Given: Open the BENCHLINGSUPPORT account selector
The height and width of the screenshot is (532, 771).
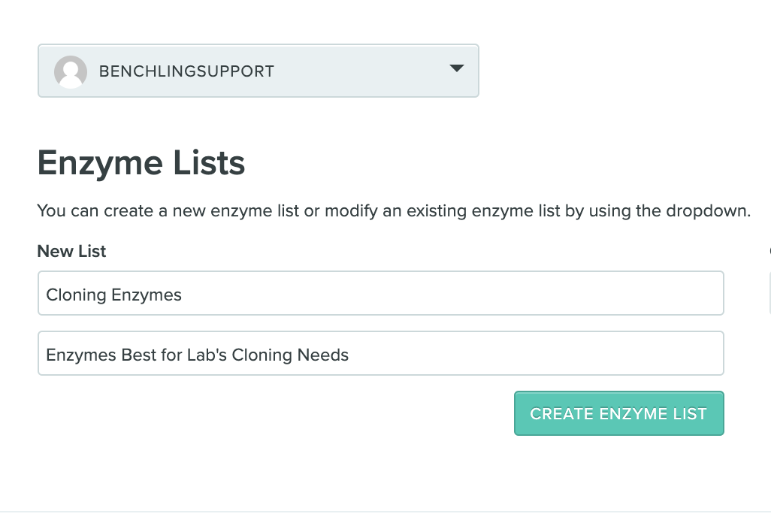Looking at the screenshot, I should (258, 71).
